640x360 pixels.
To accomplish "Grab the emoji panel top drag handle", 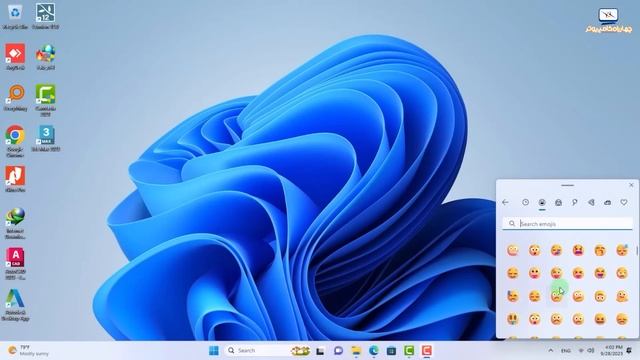I will coord(567,185).
